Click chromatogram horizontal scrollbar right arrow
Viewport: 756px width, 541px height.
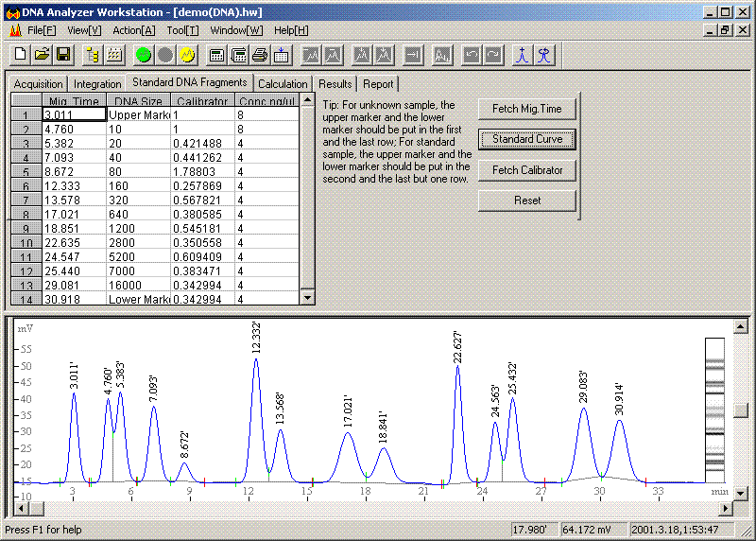pos(726,508)
